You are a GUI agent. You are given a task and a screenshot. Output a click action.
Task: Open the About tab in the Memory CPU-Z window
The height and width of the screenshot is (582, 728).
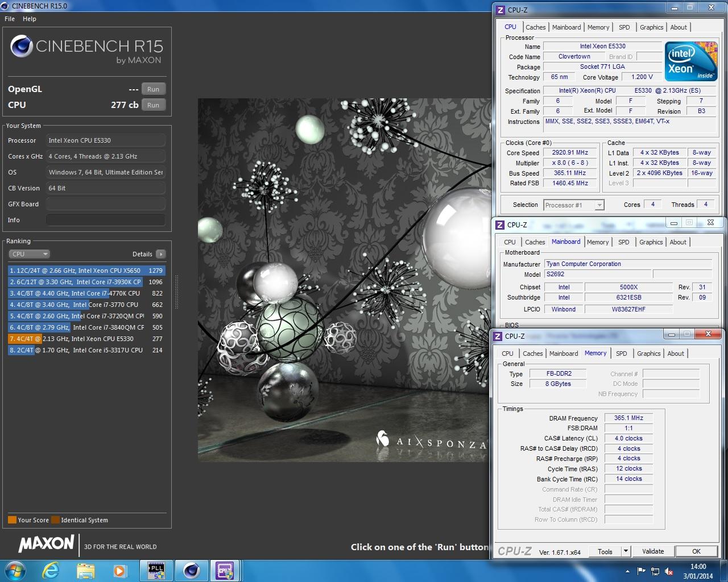(676, 354)
